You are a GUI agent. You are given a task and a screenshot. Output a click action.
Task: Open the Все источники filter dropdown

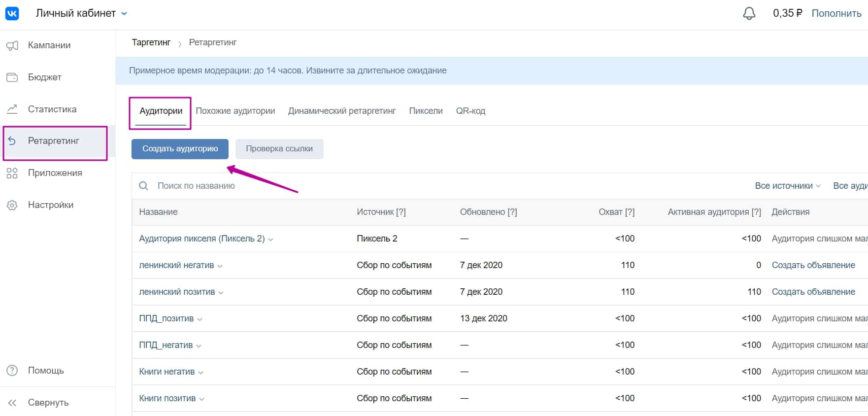[x=788, y=186]
